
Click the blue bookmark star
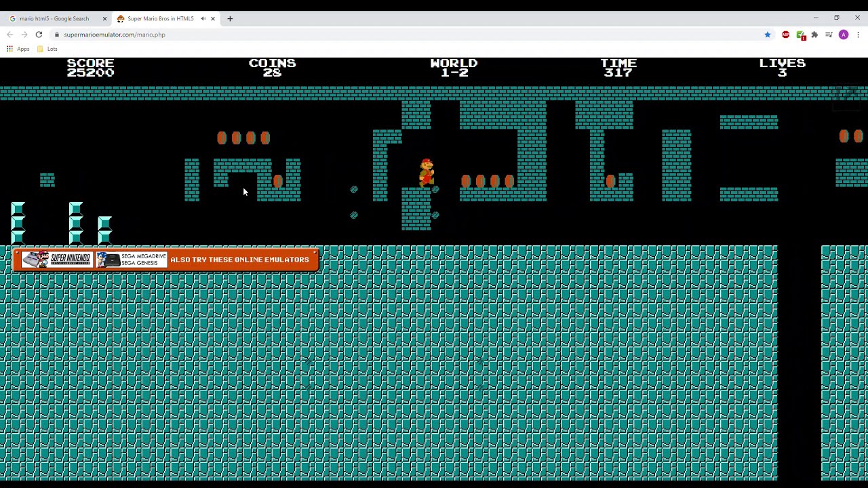pyautogui.click(x=768, y=35)
